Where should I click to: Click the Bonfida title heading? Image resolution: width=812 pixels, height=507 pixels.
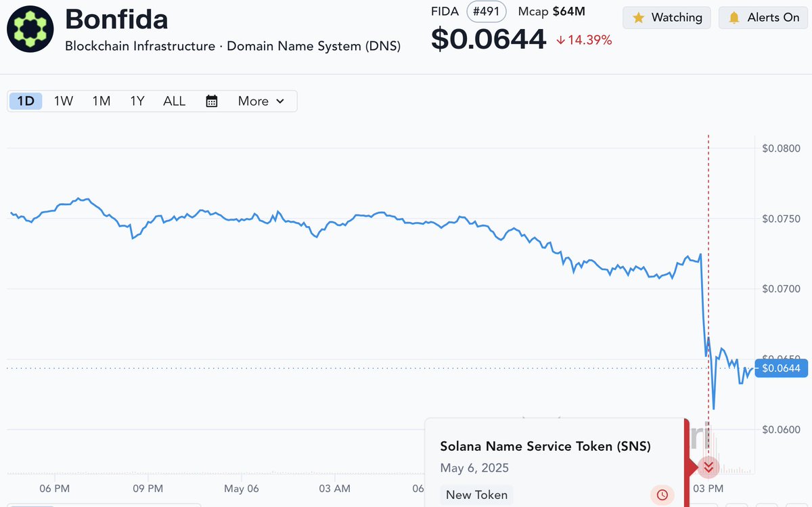pyautogui.click(x=116, y=19)
